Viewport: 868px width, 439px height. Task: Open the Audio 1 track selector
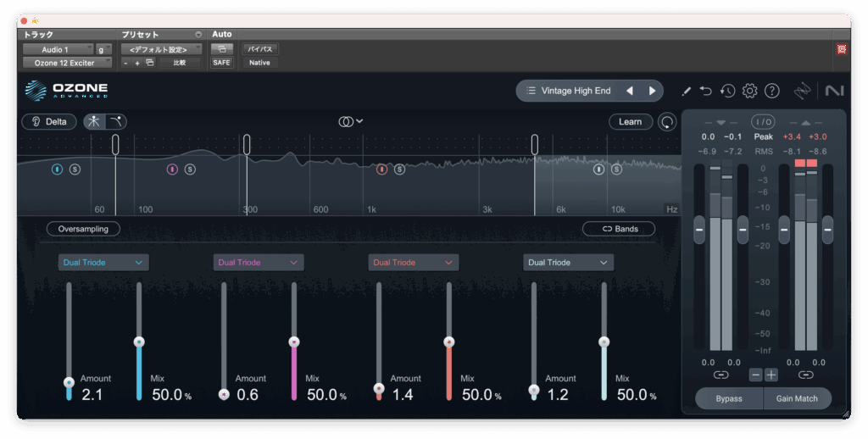tap(58, 50)
